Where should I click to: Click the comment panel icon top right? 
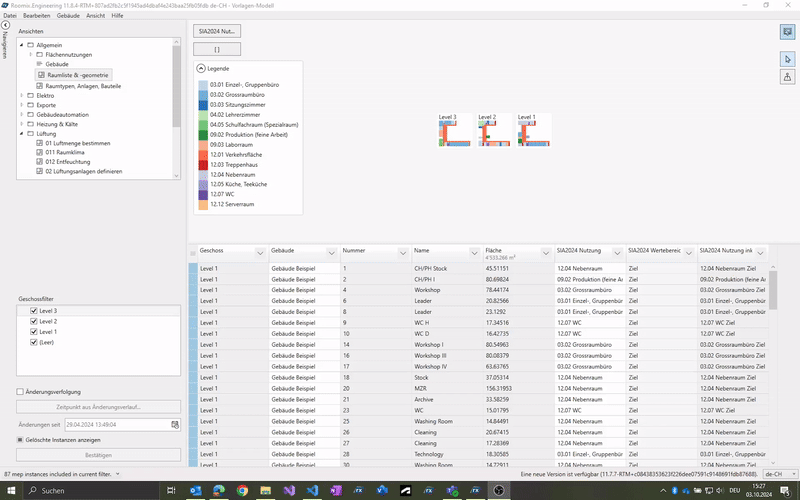point(787,32)
